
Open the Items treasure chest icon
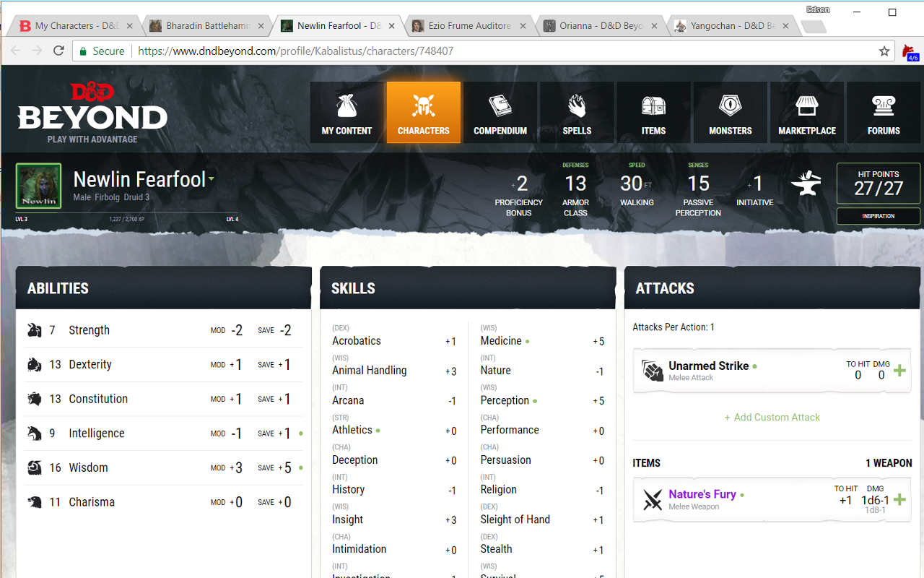[653, 106]
